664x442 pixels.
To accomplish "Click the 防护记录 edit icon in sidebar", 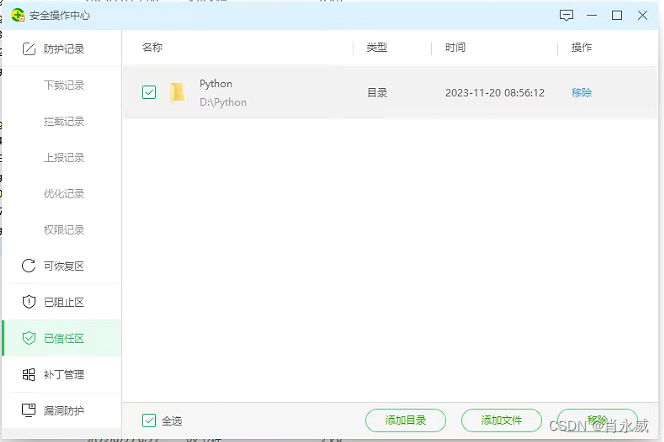I will [28, 49].
